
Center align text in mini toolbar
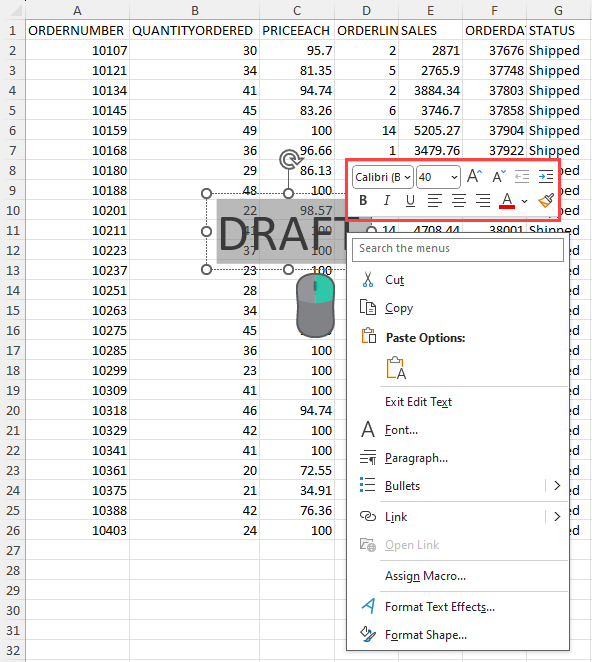tap(459, 200)
